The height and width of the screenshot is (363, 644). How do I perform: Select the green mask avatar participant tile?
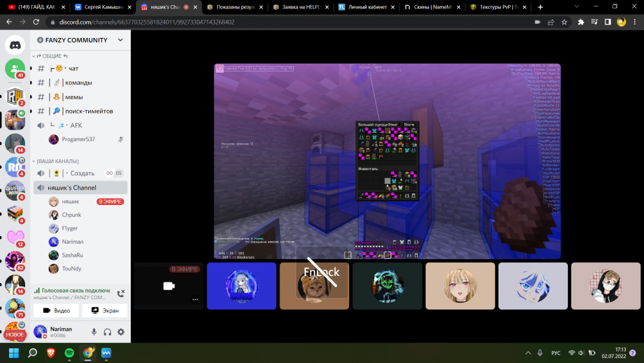tap(387, 286)
